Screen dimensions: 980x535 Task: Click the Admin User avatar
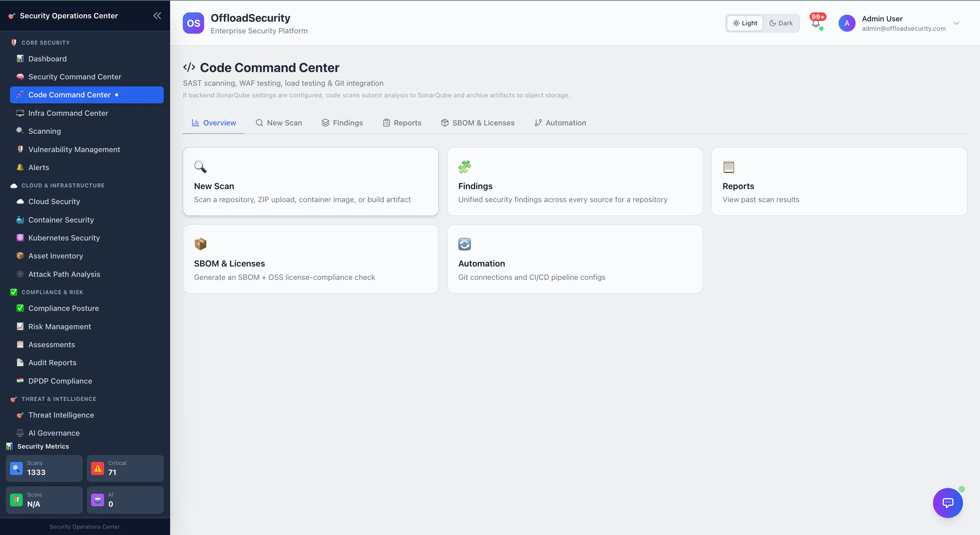(847, 23)
